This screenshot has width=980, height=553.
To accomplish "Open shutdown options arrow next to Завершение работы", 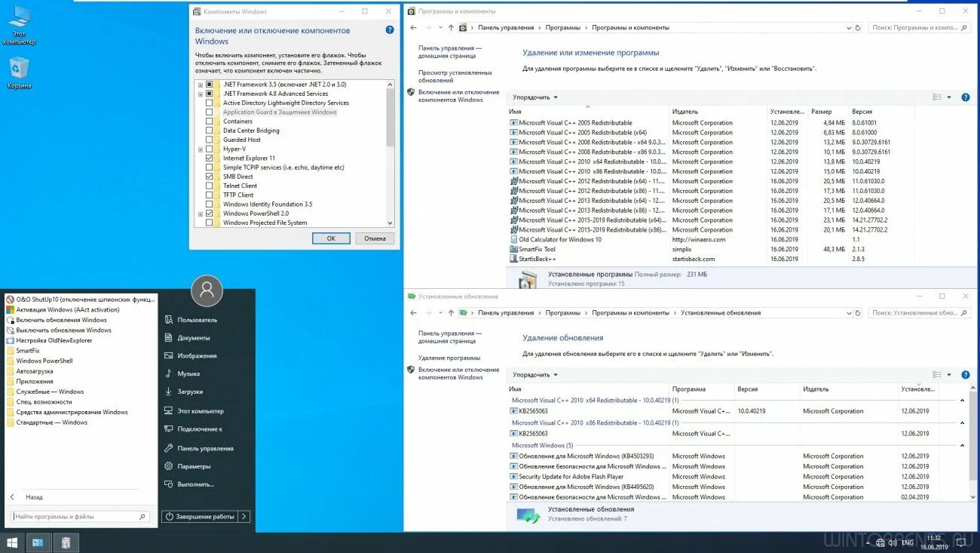I will click(x=244, y=517).
